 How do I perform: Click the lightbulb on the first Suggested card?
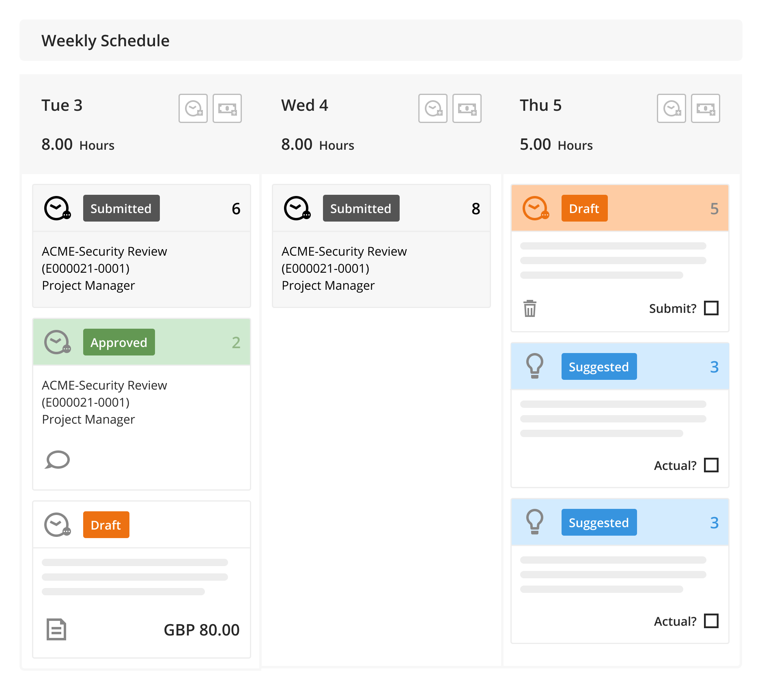coord(535,366)
